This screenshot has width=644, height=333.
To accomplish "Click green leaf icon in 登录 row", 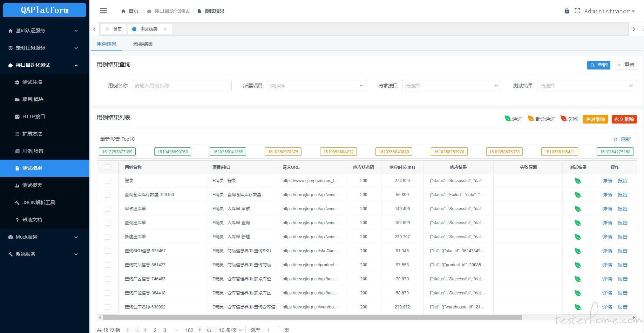I will pyautogui.click(x=578, y=181).
